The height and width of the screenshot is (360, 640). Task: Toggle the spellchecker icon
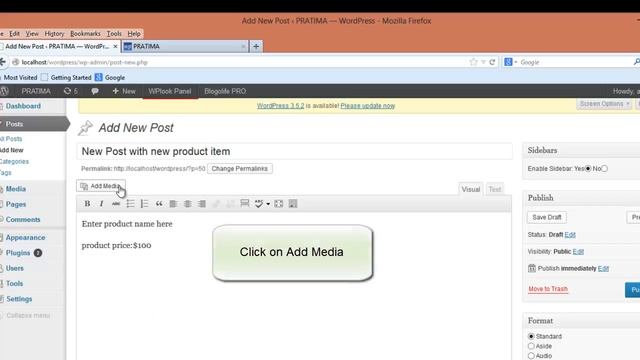click(x=258, y=204)
